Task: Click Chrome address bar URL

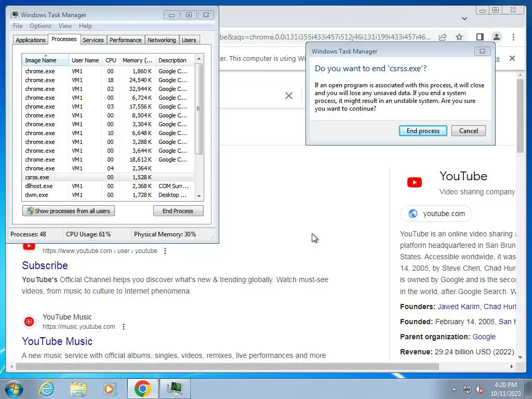Action: click(x=326, y=37)
